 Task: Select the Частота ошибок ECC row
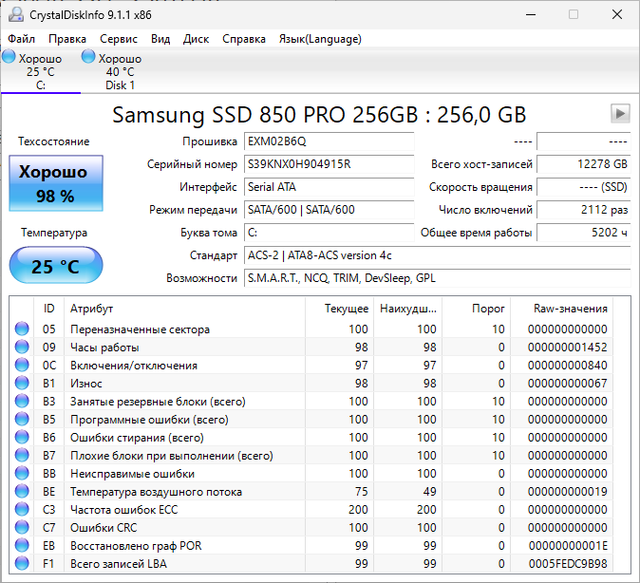(311, 509)
